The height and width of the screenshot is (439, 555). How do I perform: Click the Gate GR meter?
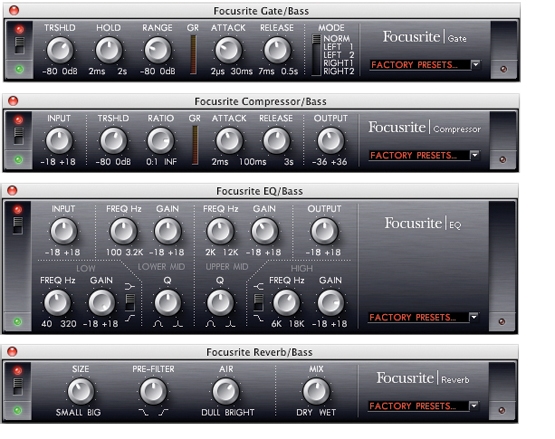(x=193, y=54)
